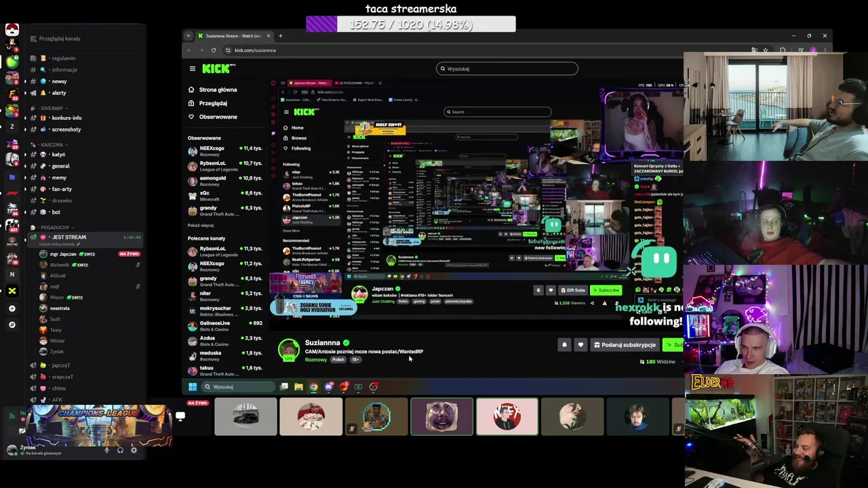The height and width of the screenshot is (488, 868).
Task: Click the taskbar Wyszukaj search box
Action: click(x=239, y=387)
